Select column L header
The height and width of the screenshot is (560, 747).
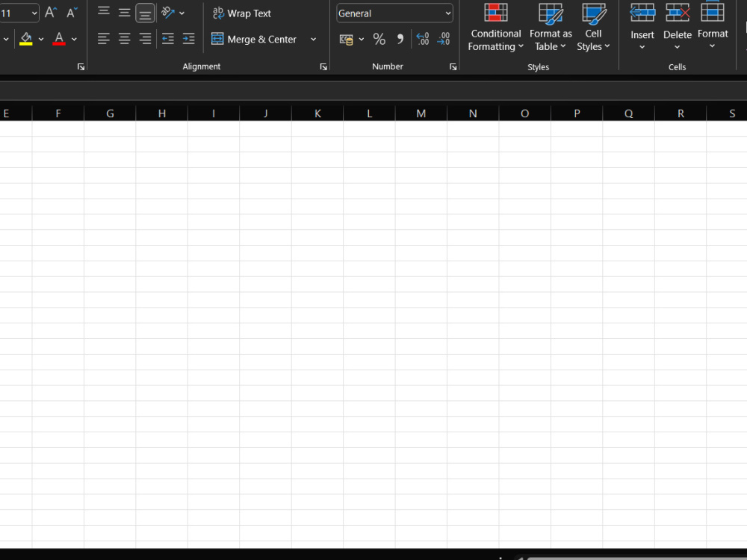tap(369, 113)
